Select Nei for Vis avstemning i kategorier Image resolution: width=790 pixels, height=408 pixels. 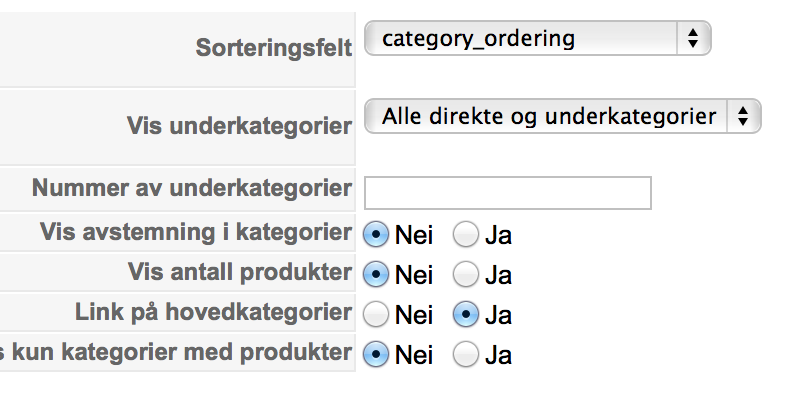pos(376,235)
